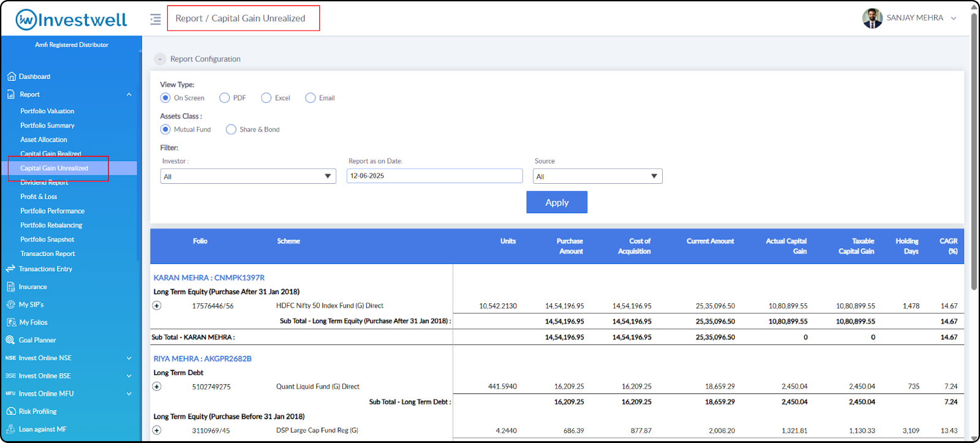Click the Investwell logo
The width and height of the screenshot is (980, 443).
[x=71, y=20]
